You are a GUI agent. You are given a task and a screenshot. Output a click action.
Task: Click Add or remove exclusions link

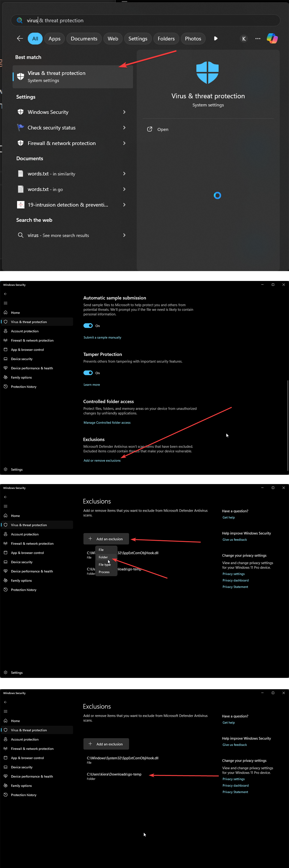coord(102,460)
